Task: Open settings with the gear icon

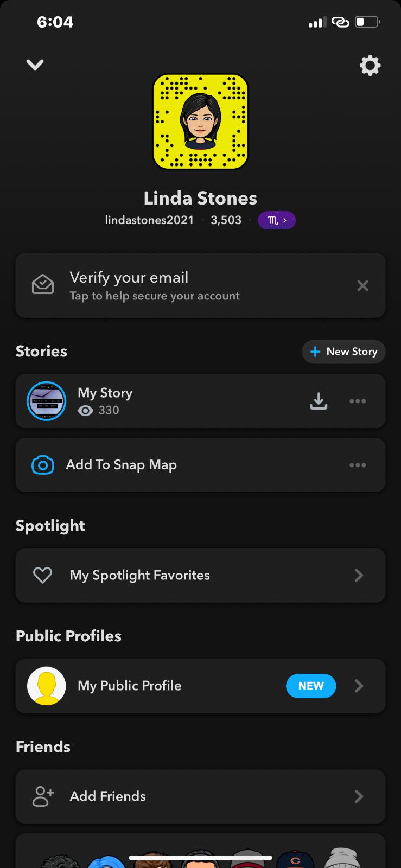Action: [370, 66]
